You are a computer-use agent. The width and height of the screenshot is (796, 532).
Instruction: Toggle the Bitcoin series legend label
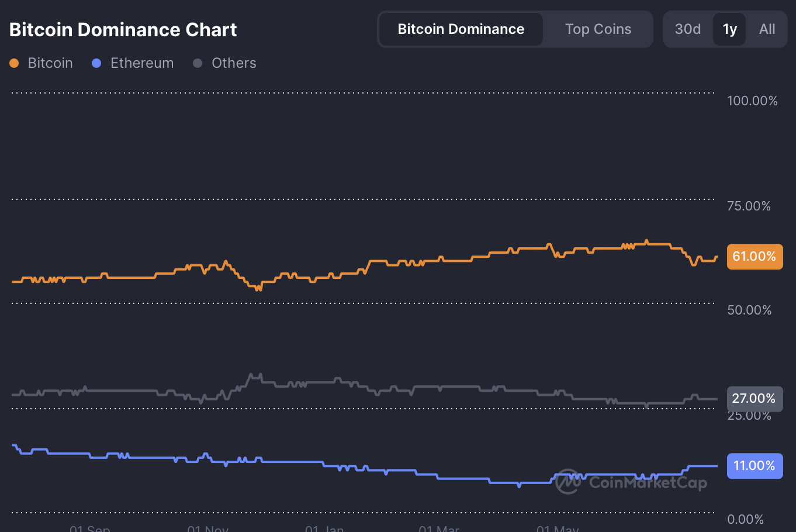point(50,63)
